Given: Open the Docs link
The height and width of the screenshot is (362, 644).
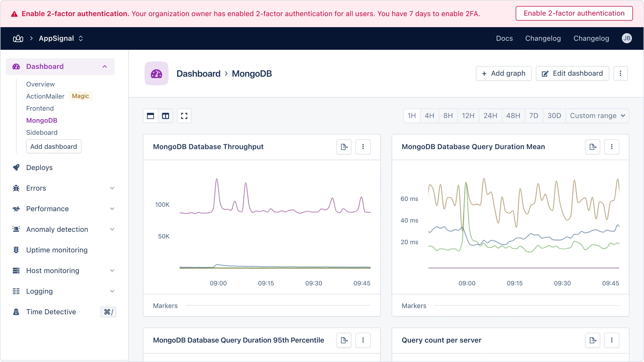Looking at the screenshot, I should point(504,38).
